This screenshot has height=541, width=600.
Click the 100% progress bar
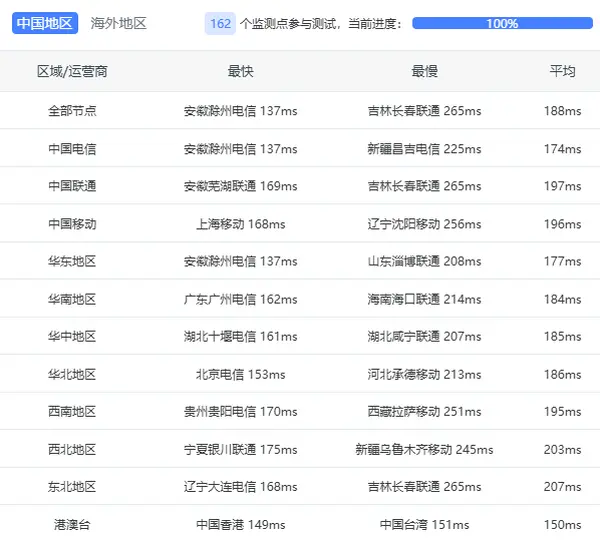tap(502, 23)
